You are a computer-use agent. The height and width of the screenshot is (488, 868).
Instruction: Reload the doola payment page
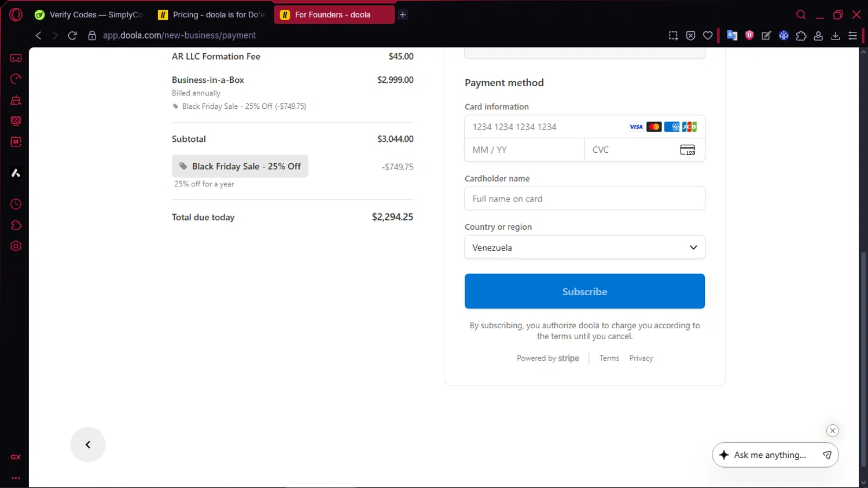[72, 35]
